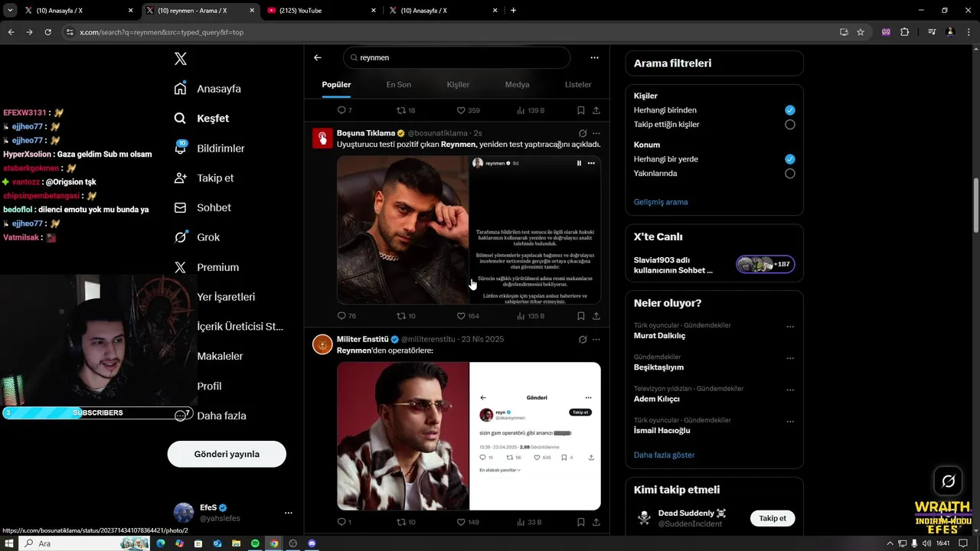Viewport: 980px width, 551px height.
Task: Open Bildirimler notifications
Action: coord(209,148)
